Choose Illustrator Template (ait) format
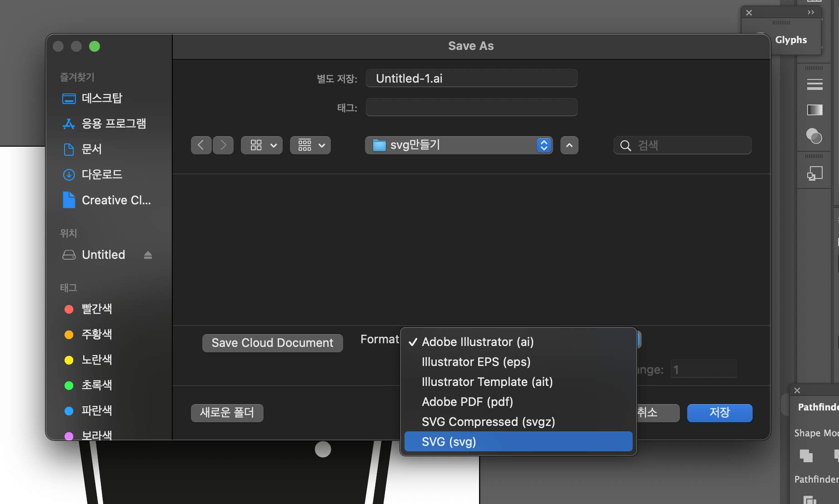 [x=518, y=382]
